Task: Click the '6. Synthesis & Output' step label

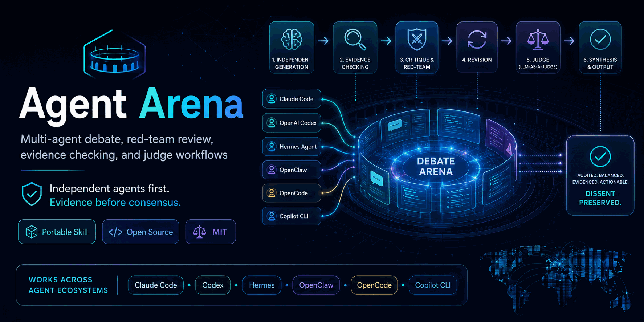Action: [x=600, y=63]
